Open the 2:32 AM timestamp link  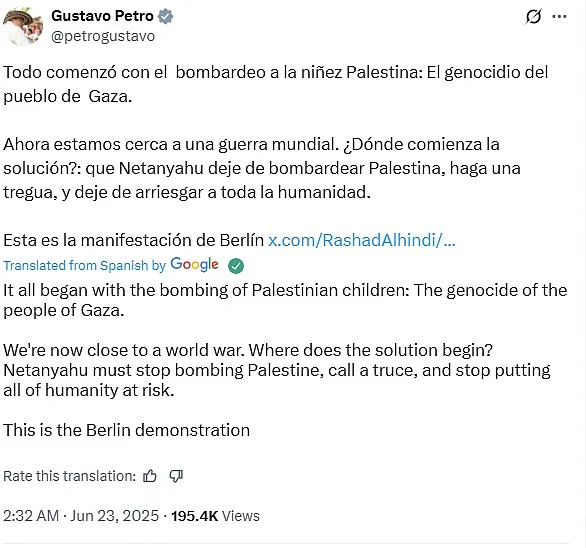pyautogui.click(x=31, y=516)
